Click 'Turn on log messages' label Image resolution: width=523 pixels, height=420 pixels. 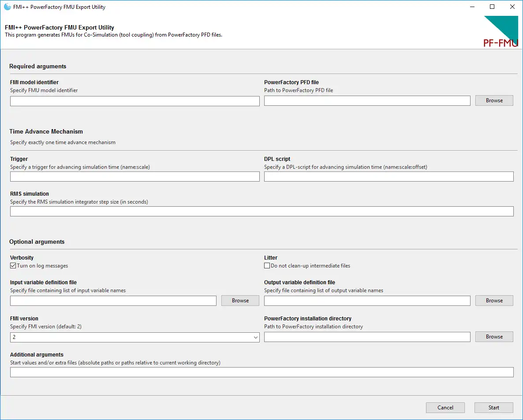[42, 266]
